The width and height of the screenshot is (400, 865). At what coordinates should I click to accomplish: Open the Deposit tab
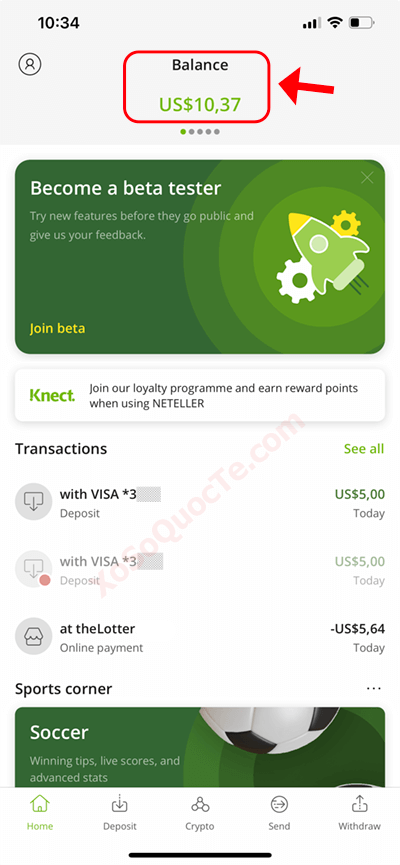(120, 813)
